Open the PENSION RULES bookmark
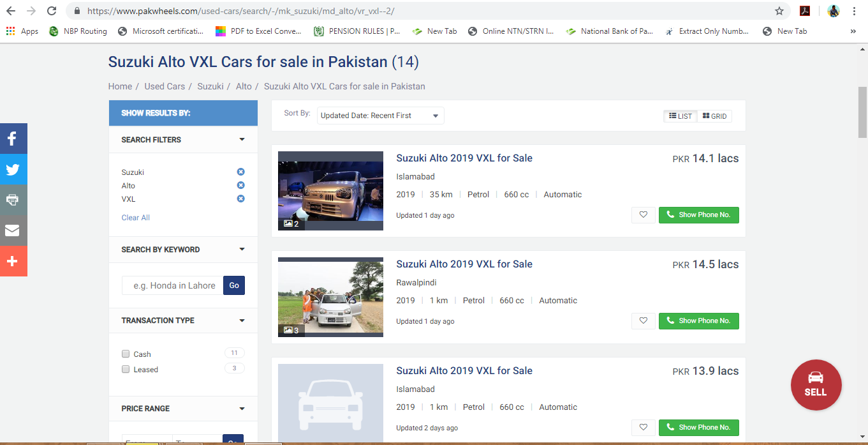The width and height of the screenshot is (868, 445). coord(357,31)
